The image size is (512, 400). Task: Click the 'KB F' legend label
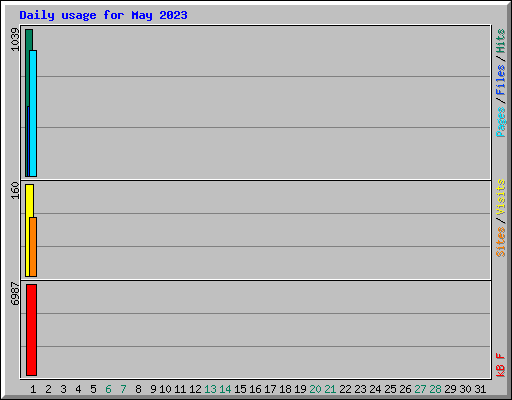coord(500,365)
